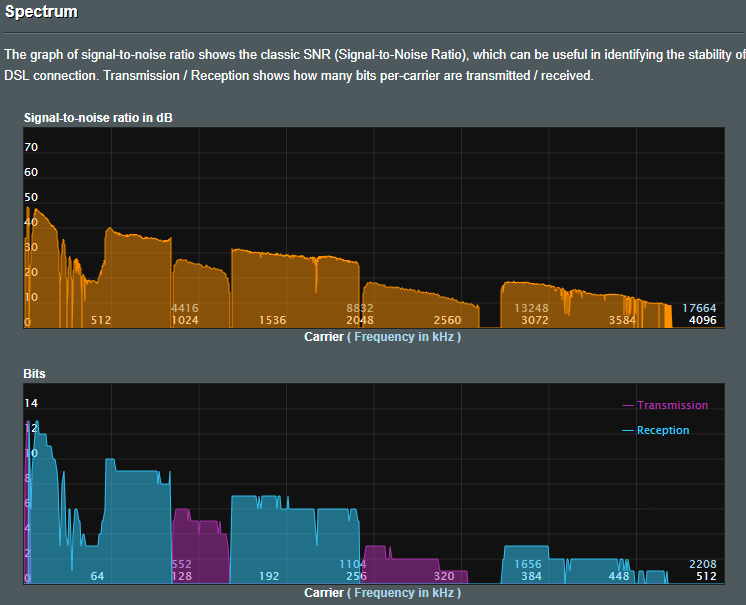Click frequency label 1656 on Bits chart

[528, 564]
